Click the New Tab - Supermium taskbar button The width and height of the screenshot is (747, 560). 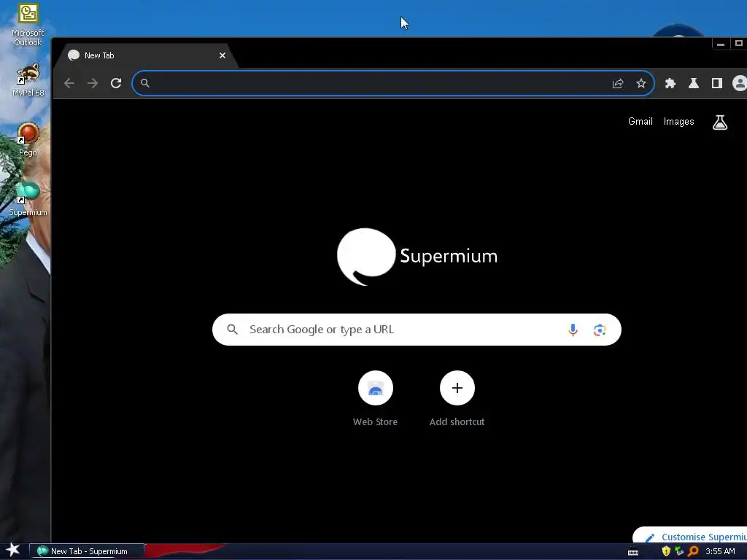pyautogui.click(x=87, y=551)
